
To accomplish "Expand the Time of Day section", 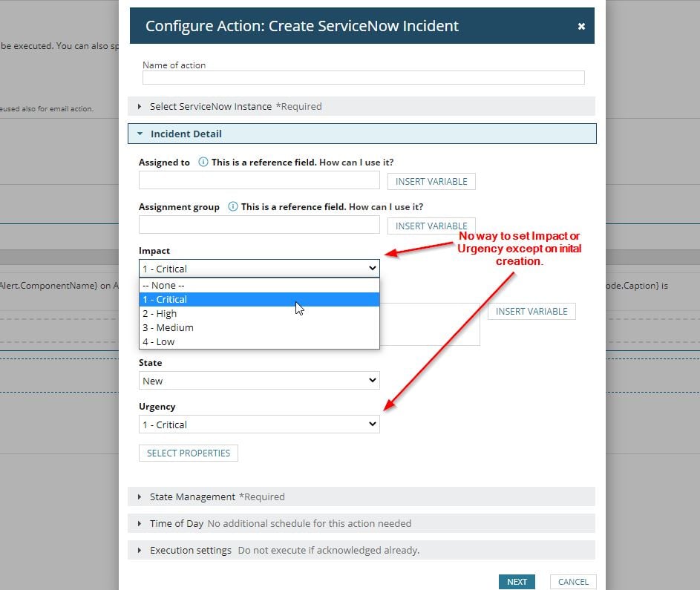I will pyautogui.click(x=362, y=523).
